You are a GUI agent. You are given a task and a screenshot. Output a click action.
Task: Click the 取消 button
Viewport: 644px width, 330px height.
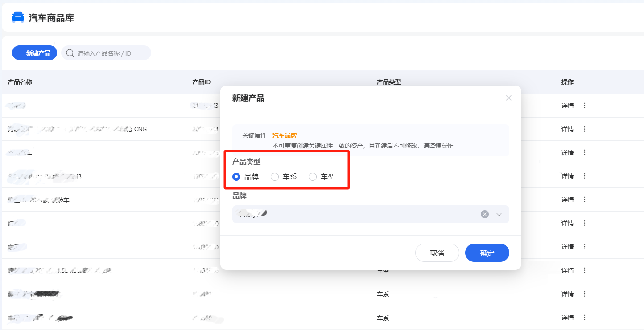point(437,253)
